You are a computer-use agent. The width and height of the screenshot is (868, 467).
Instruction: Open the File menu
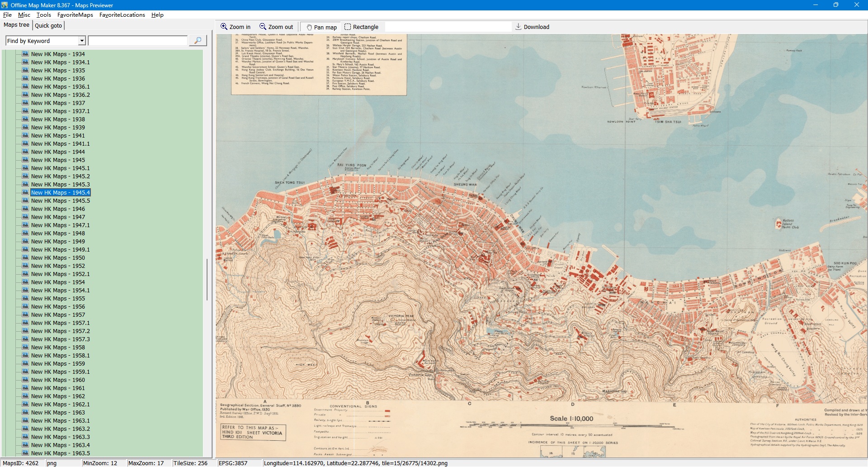tap(7, 15)
